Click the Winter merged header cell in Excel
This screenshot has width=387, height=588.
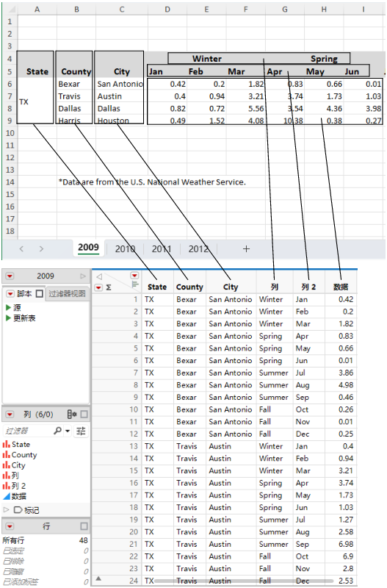tap(207, 59)
